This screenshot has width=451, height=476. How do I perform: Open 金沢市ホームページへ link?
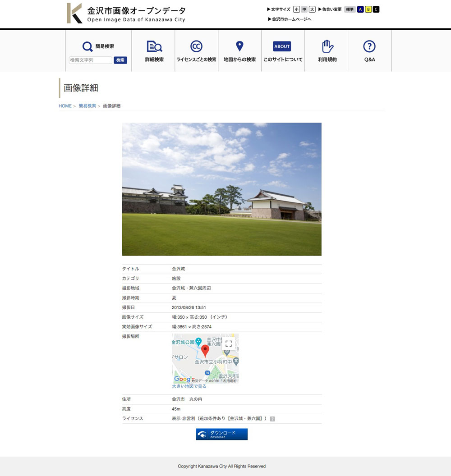[x=290, y=19]
